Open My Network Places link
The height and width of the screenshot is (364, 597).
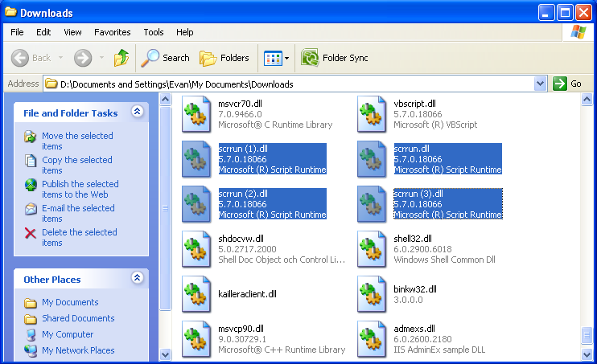pos(78,350)
